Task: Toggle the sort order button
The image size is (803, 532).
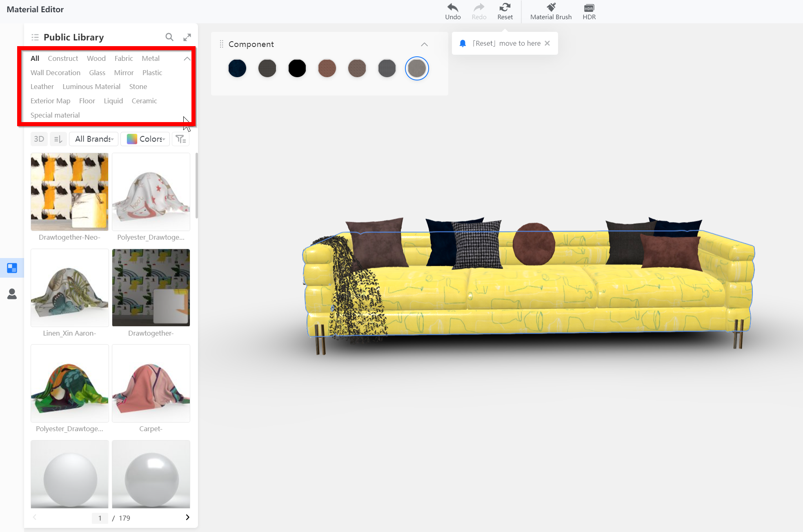Action: (58, 139)
